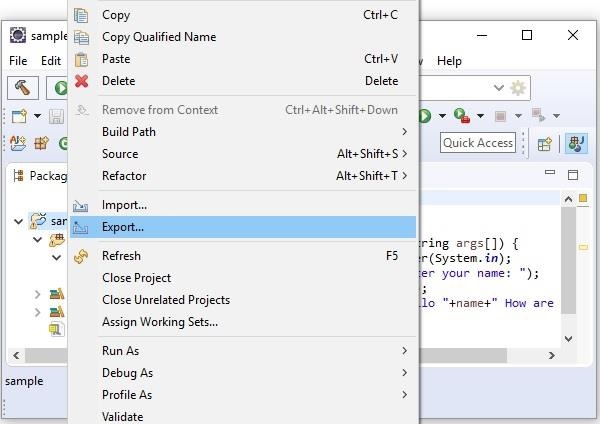Open the New wizard dropdown arrow

pos(37,116)
